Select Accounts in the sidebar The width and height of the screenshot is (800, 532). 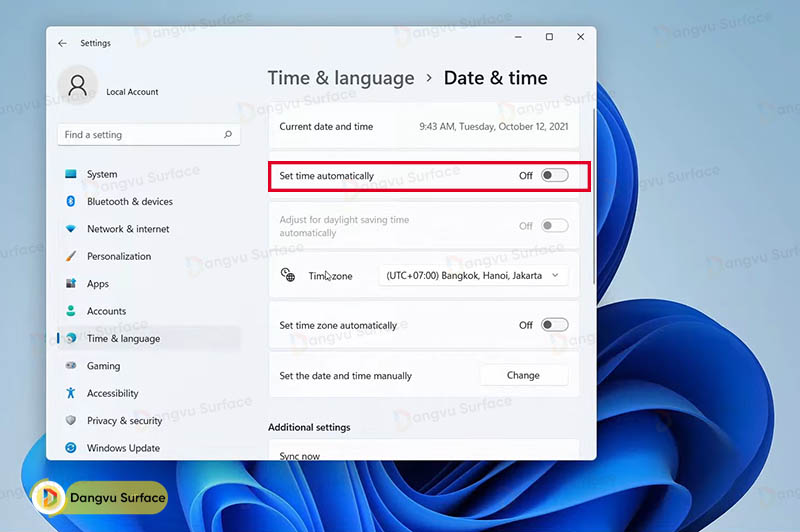tap(148, 311)
